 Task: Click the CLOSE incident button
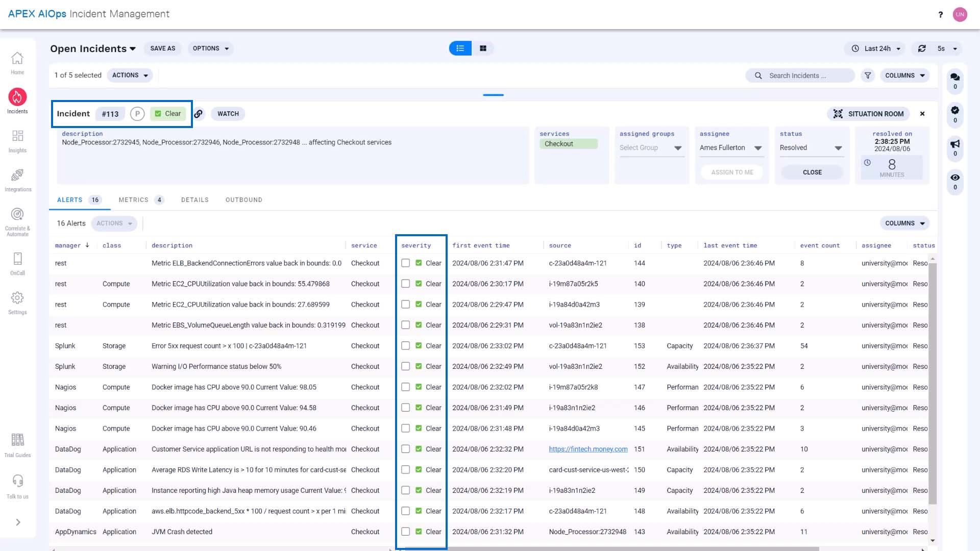tap(812, 172)
